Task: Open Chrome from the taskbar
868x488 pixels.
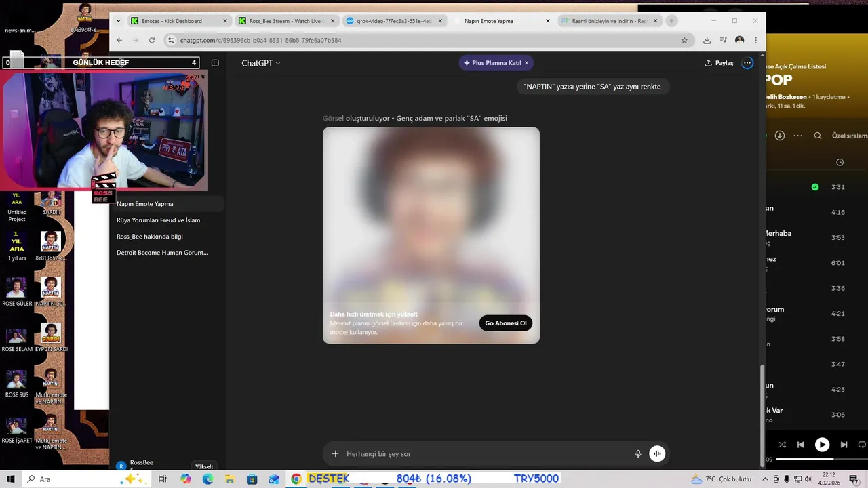Action: (296, 479)
